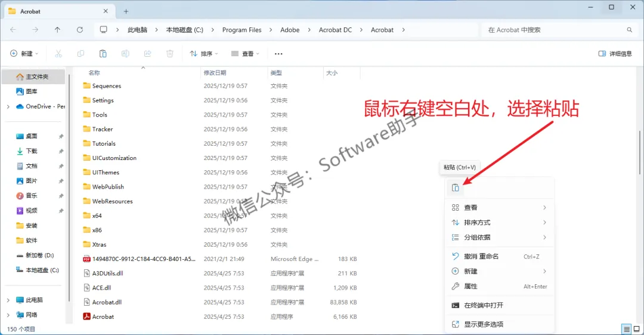Viewport: 644px width, 335px height.
Task: Click the Acrobat DC breadcrumb segment
Action: (x=335, y=30)
